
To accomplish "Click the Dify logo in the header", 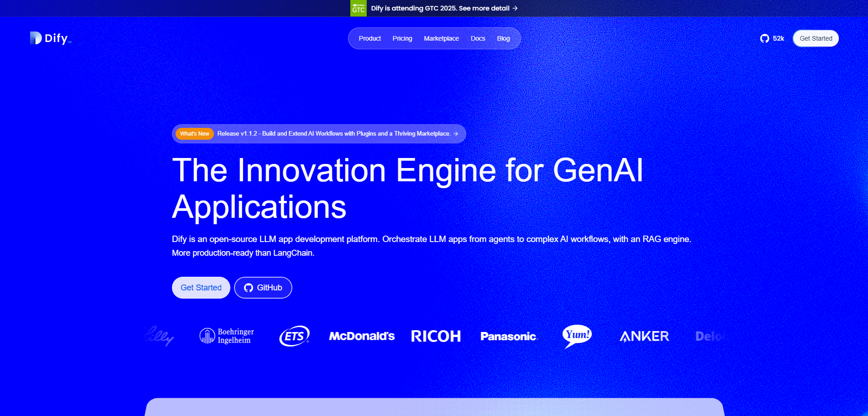I will click(51, 38).
